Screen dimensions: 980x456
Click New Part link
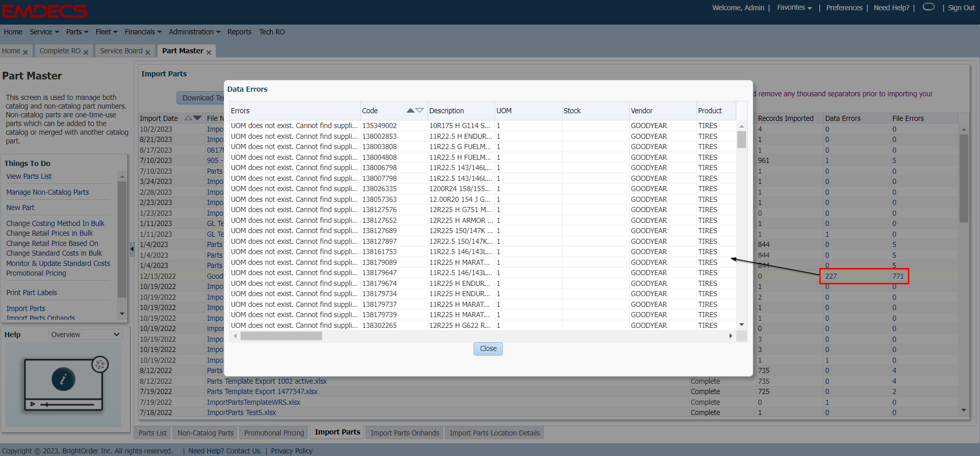(20, 208)
